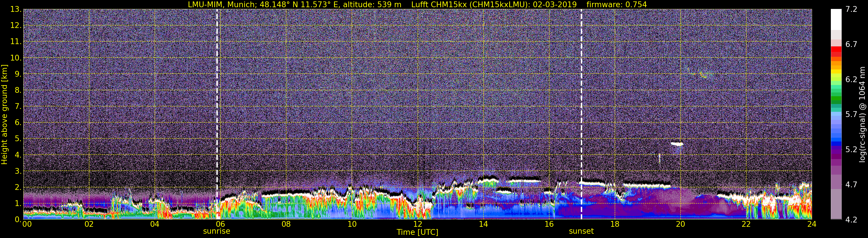Click the 'altitude: 539 m' text in the title
Viewport: 868px width, 238px height.
coord(372,4)
